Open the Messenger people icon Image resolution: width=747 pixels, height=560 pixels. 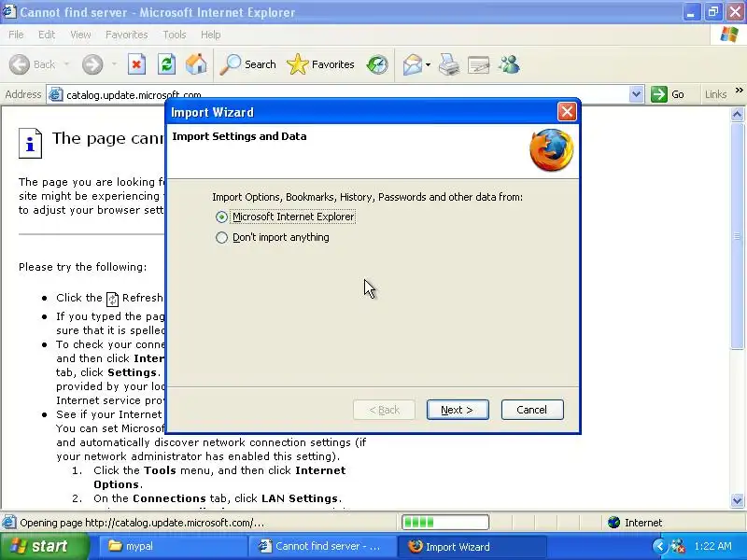point(509,64)
